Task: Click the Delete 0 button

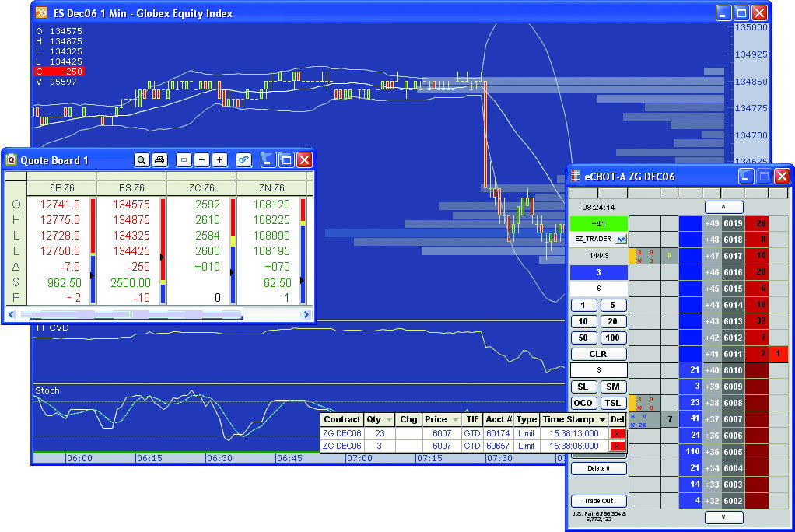Action: click(598, 468)
